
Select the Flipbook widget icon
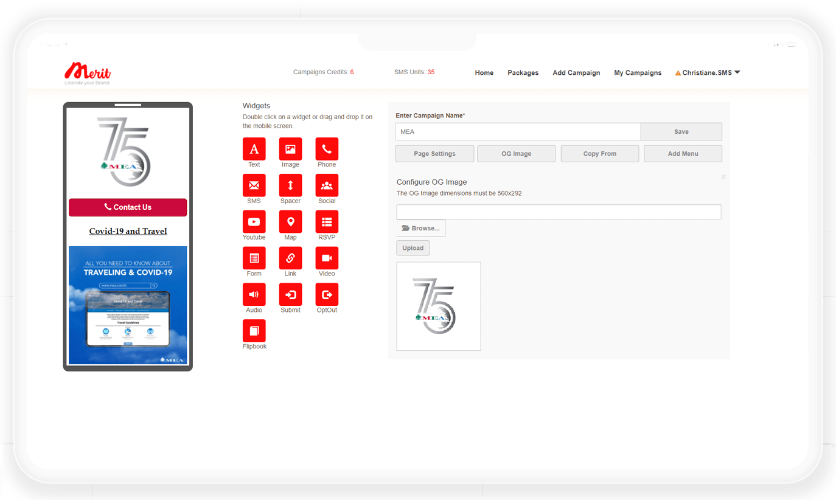(x=254, y=331)
